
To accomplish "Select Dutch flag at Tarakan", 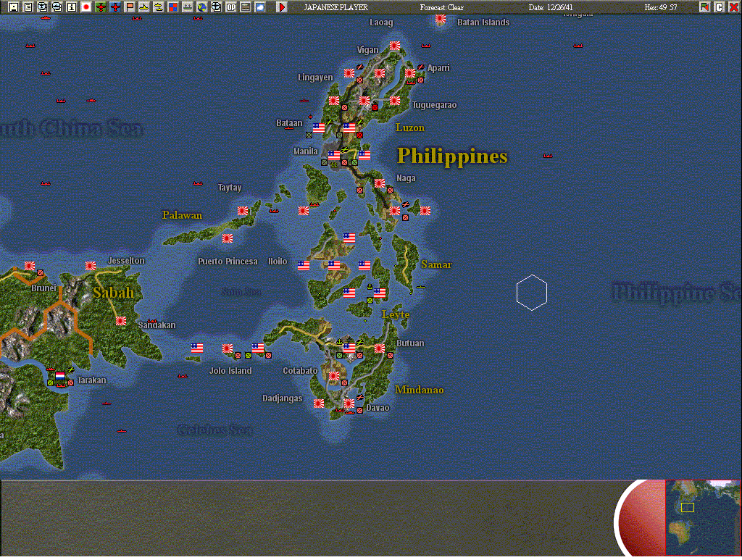I will click(x=60, y=375).
